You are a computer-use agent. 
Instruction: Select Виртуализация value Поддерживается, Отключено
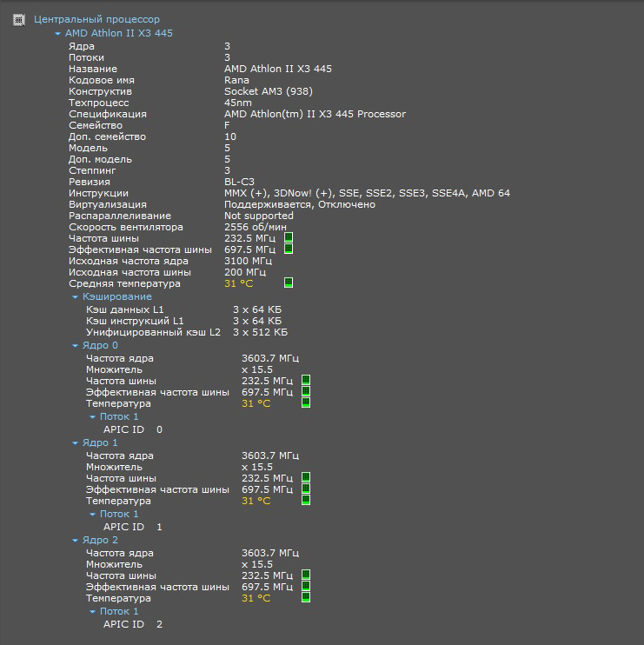[300, 204]
